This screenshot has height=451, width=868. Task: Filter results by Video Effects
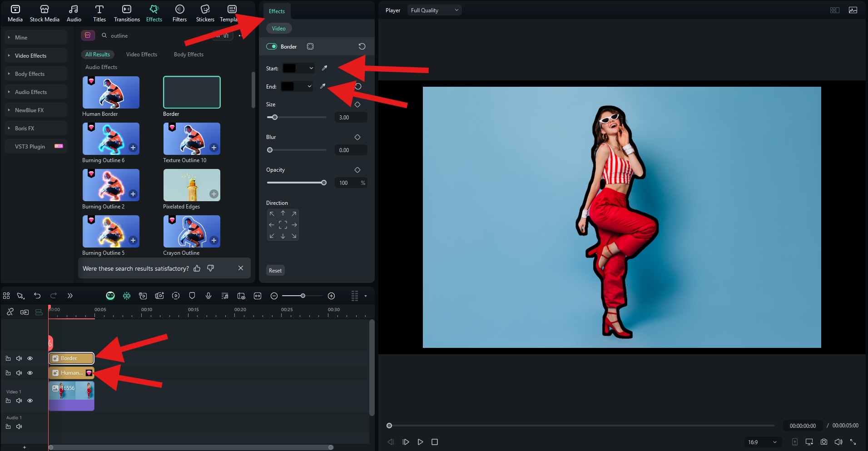click(x=142, y=55)
